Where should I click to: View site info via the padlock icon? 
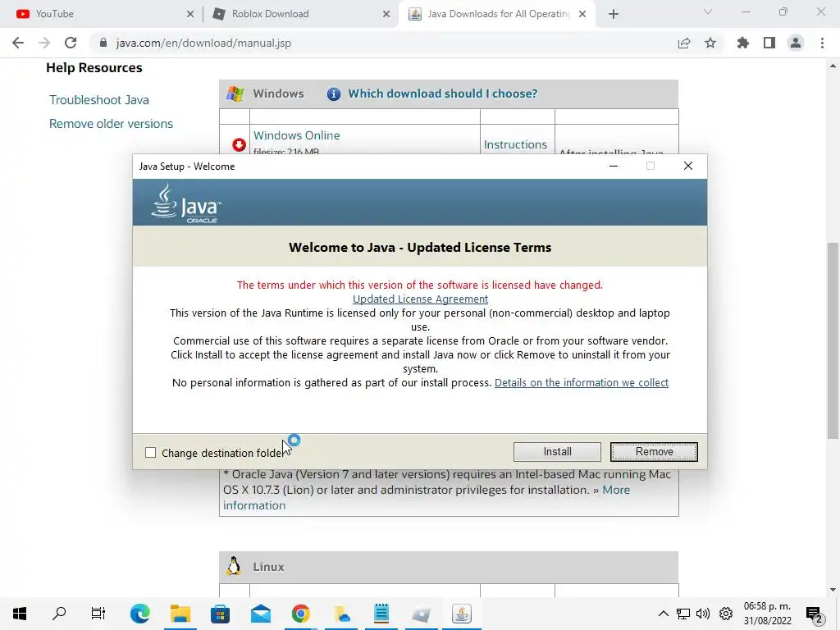pyautogui.click(x=103, y=43)
